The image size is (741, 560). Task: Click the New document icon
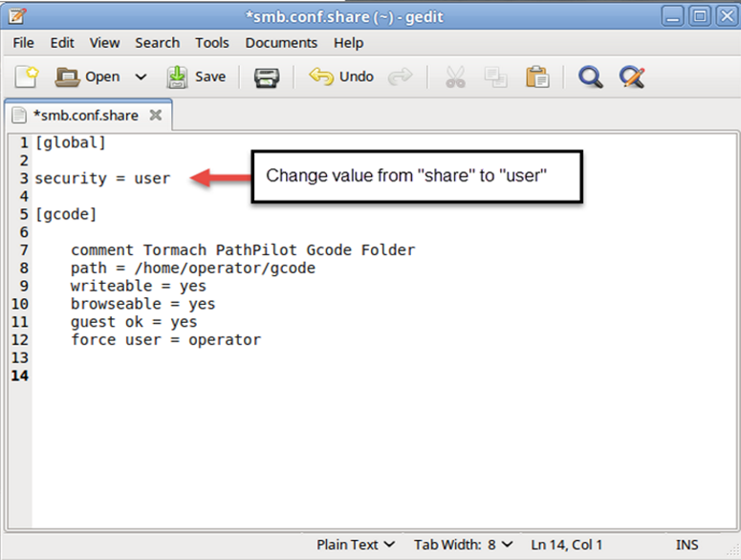[26, 76]
